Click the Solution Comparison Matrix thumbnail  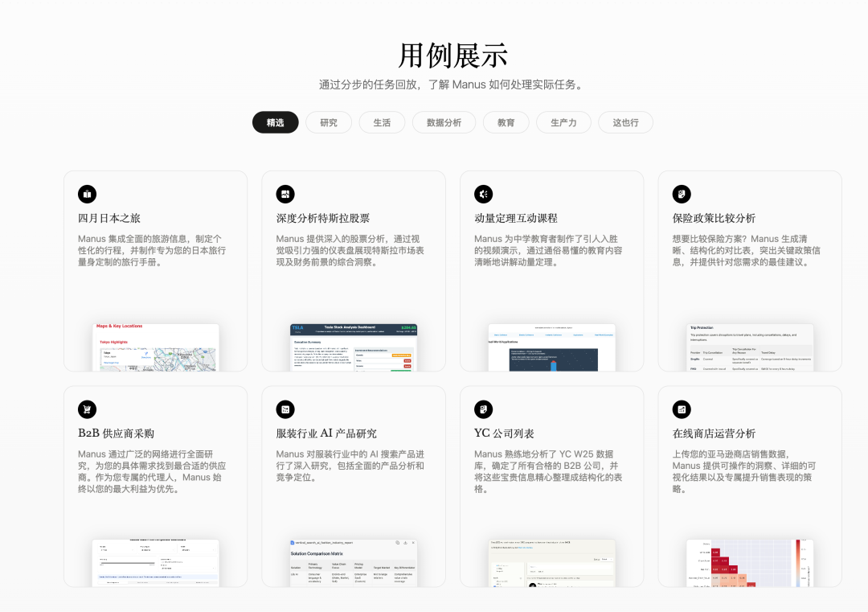tap(353, 563)
